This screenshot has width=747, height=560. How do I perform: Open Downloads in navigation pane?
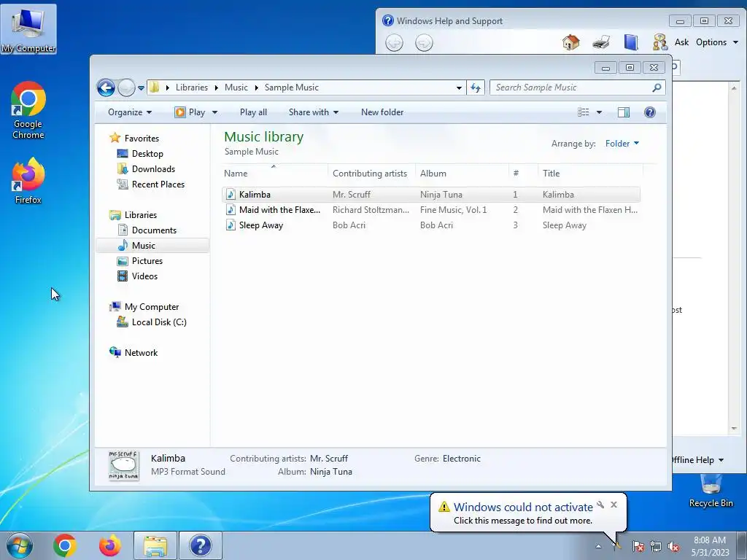153,169
